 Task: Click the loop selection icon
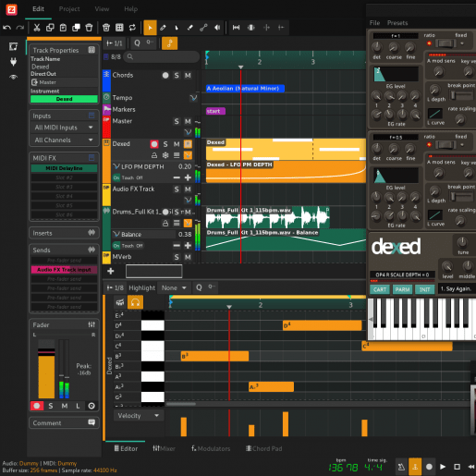tap(132, 28)
